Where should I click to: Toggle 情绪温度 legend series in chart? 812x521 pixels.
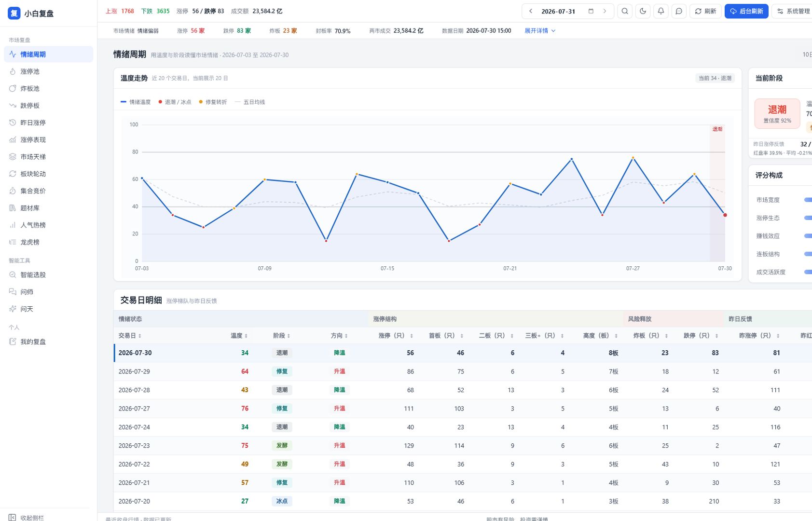point(136,102)
